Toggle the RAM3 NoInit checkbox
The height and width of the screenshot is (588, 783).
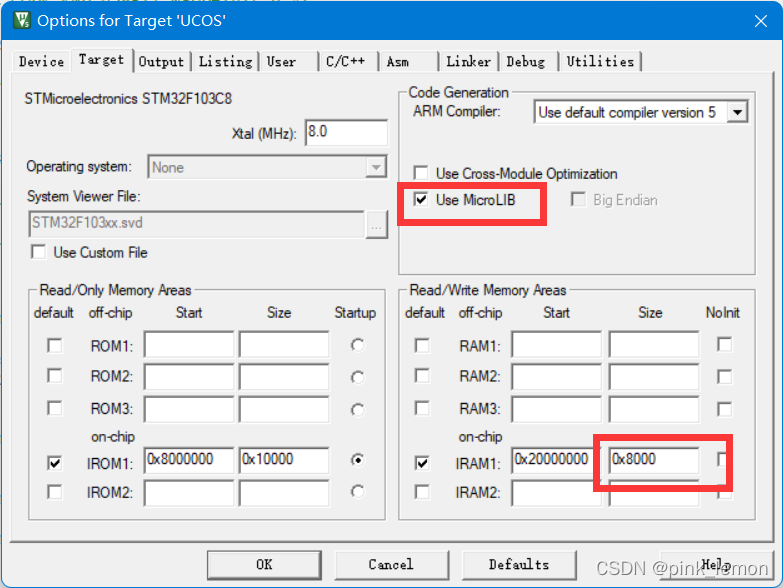(x=725, y=409)
